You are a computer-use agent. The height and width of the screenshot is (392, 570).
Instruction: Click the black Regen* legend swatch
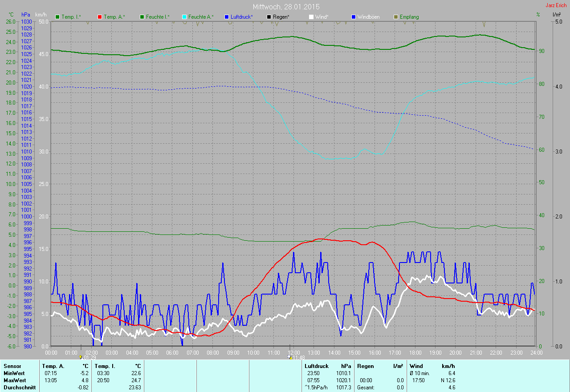269,17
